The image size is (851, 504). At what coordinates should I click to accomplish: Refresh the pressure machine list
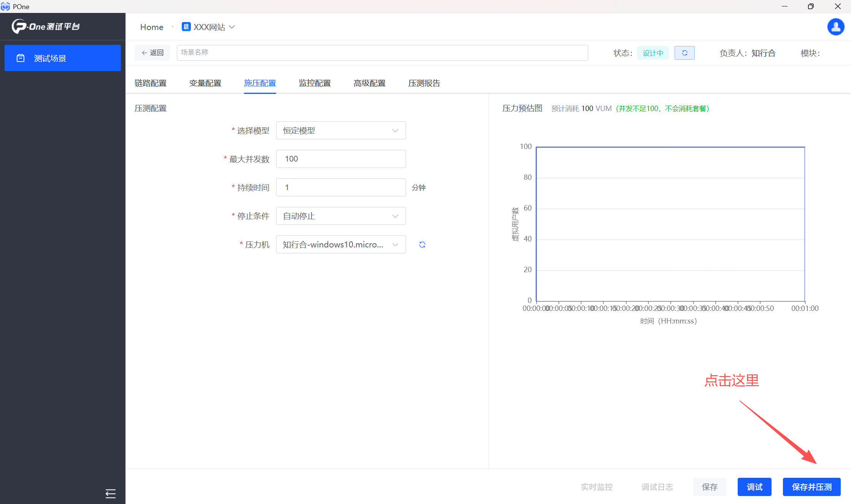coord(422,244)
